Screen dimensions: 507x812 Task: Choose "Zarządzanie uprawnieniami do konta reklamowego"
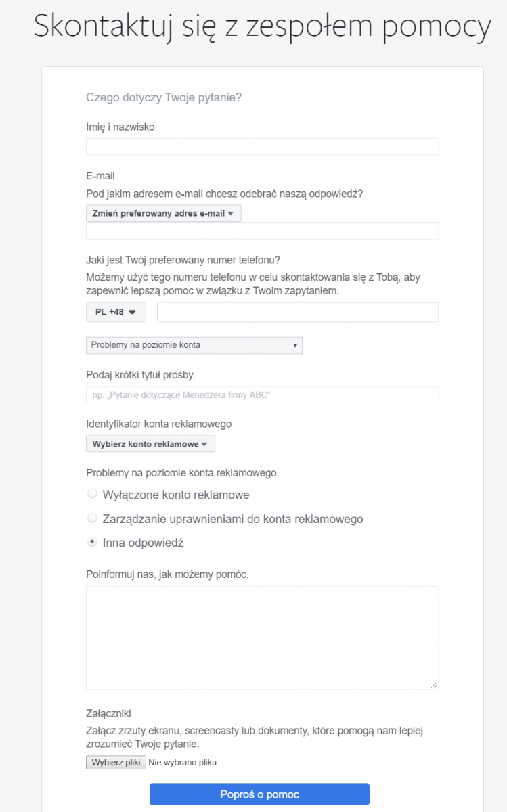(x=92, y=518)
